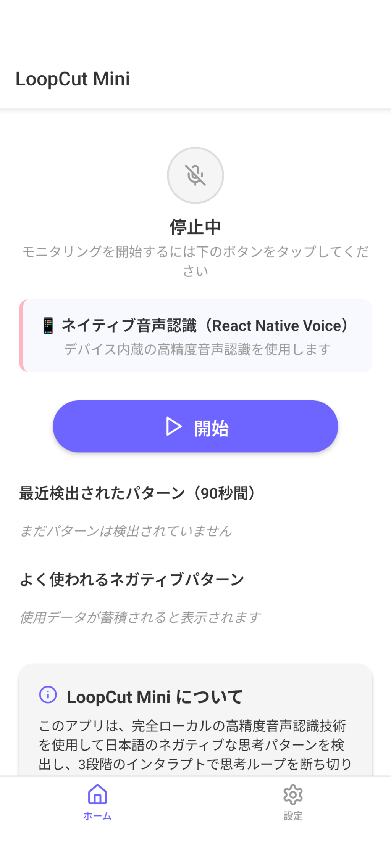Tap the LoopCut Mini header title
The width and height of the screenshot is (391, 868).
[x=73, y=79]
